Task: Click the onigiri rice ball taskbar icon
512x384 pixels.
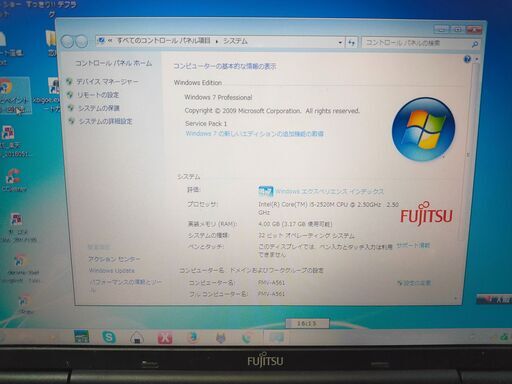Action: 137,338
